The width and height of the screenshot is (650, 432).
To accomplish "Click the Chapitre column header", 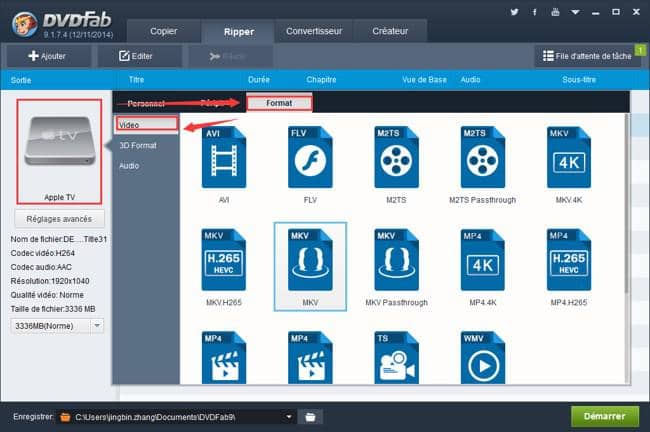I will point(321,80).
